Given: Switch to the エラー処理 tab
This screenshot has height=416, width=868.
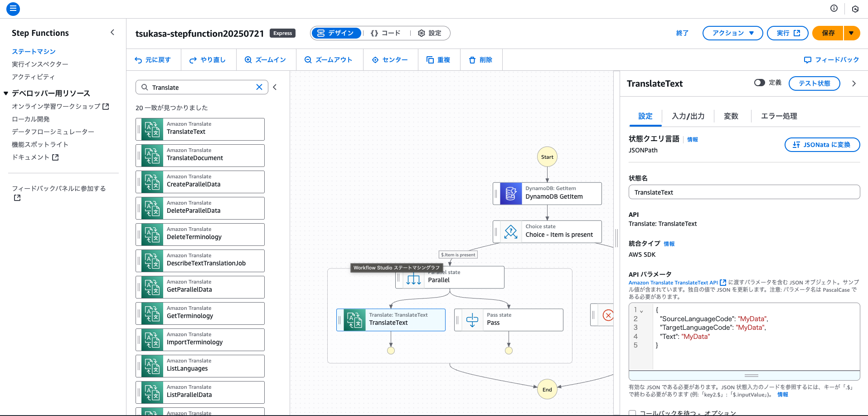Looking at the screenshot, I should (x=779, y=116).
